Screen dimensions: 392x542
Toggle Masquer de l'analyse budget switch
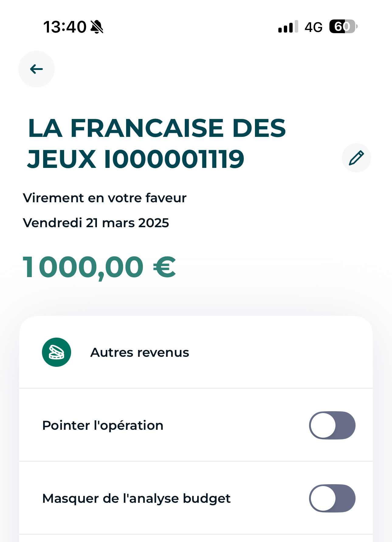[x=332, y=498]
